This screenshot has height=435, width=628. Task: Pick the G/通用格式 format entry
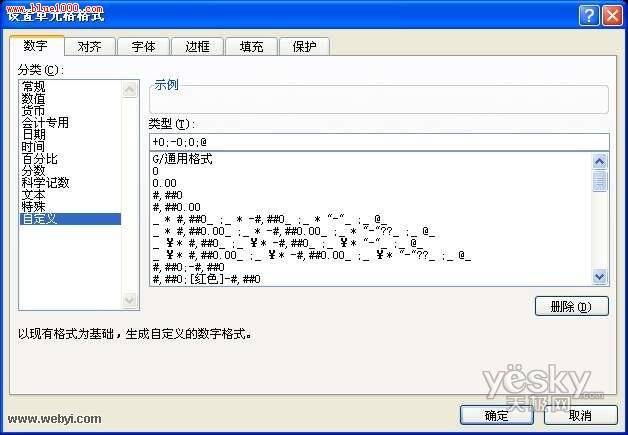pyautogui.click(x=183, y=159)
